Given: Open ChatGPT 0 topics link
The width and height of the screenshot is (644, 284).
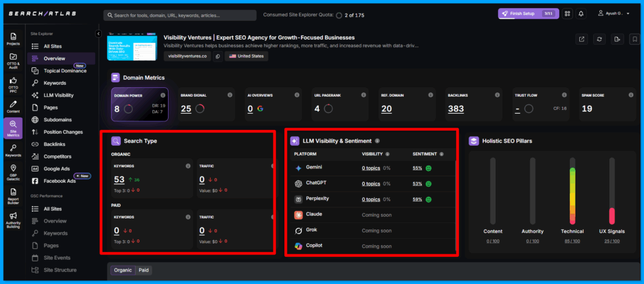Looking at the screenshot, I should point(370,184).
